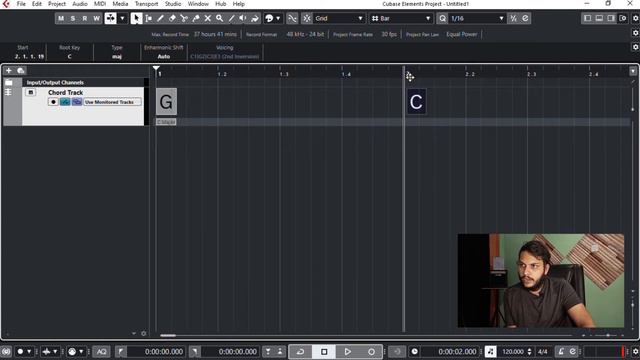
Task: Select the Range Selection tool
Action: point(149,18)
